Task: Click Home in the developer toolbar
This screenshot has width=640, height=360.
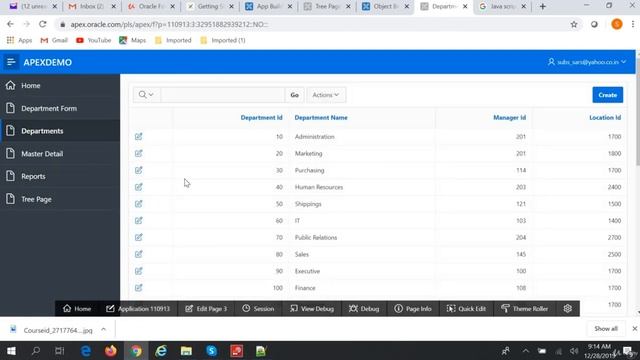Action: click(77, 309)
